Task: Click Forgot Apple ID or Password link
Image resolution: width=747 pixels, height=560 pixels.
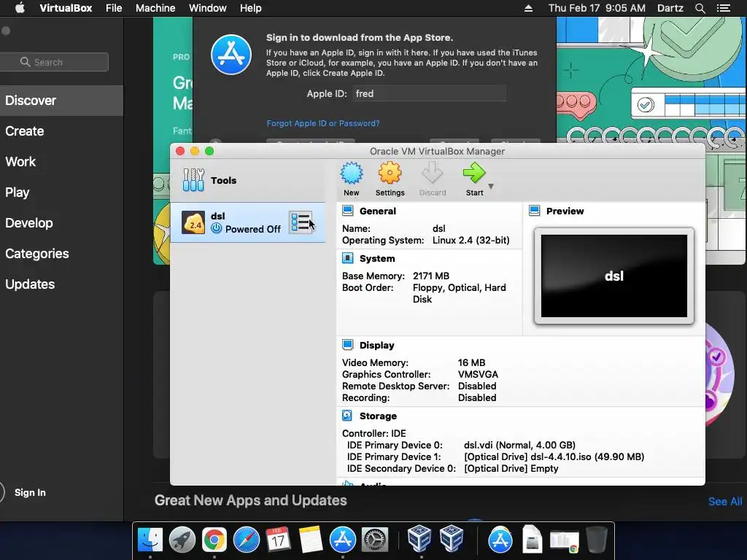Action: click(323, 123)
